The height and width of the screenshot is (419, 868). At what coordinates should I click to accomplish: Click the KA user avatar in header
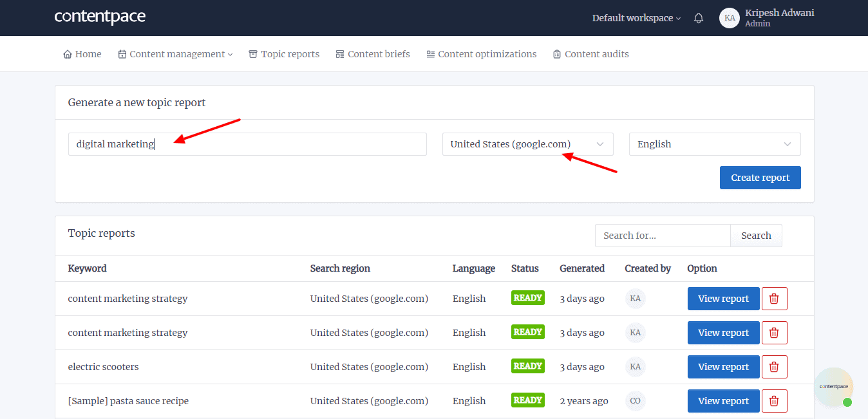pos(730,18)
